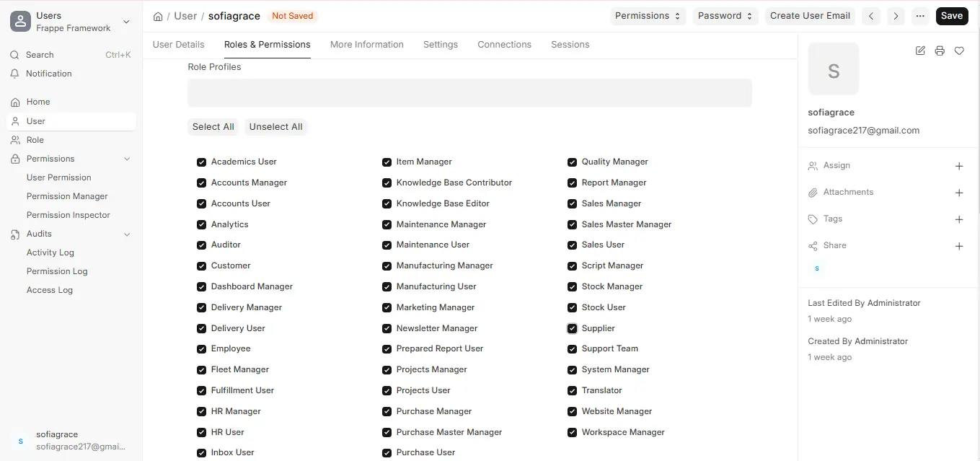Uncheck the Accounts Manager role
The width and height of the screenshot is (980, 461).
(202, 183)
